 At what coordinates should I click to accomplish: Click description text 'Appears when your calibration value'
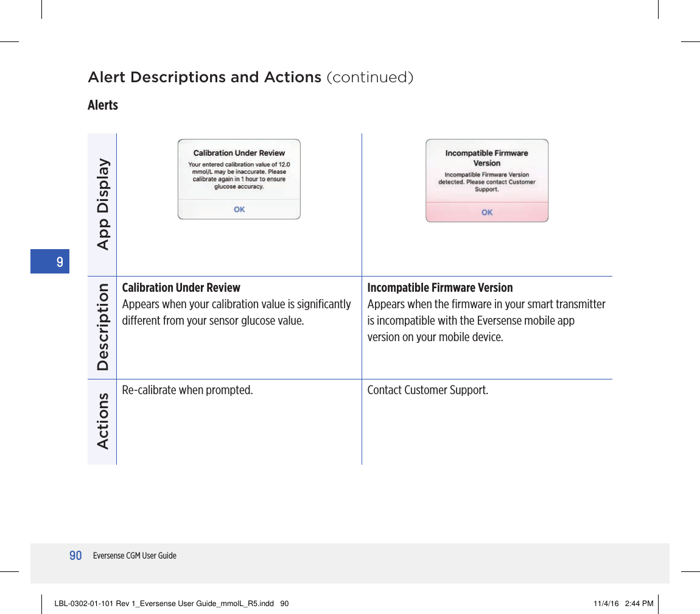point(236,312)
